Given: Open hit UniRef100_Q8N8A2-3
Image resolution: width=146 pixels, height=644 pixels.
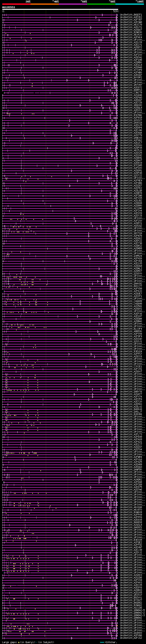Looking at the screenshot, I should tap(132, 615).
